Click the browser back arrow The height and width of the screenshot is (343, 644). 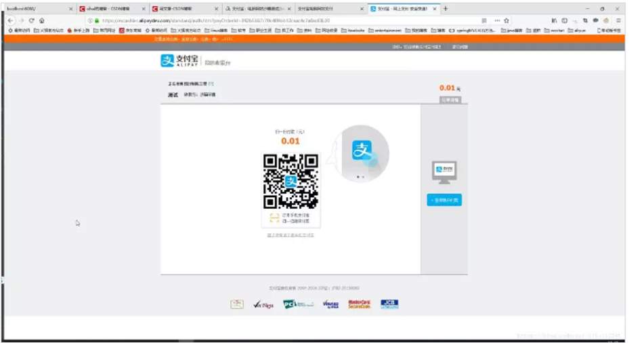[11, 20]
